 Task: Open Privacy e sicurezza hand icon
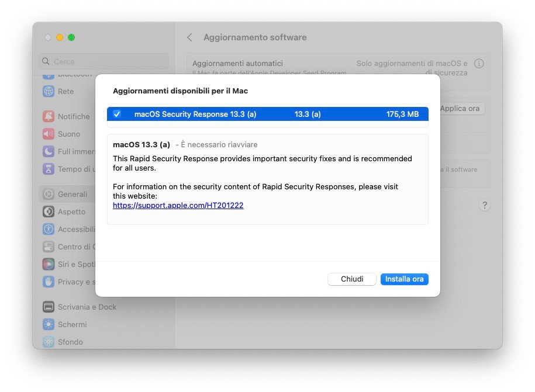pos(49,282)
